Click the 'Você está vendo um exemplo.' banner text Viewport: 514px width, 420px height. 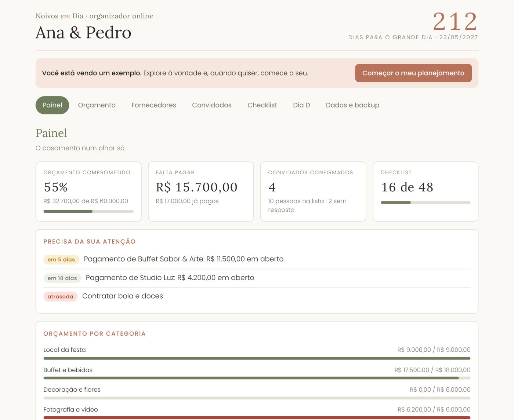click(92, 73)
